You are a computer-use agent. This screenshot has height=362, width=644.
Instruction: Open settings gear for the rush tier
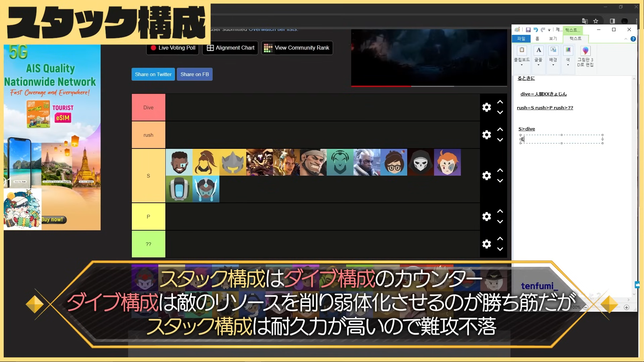tap(487, 135)
